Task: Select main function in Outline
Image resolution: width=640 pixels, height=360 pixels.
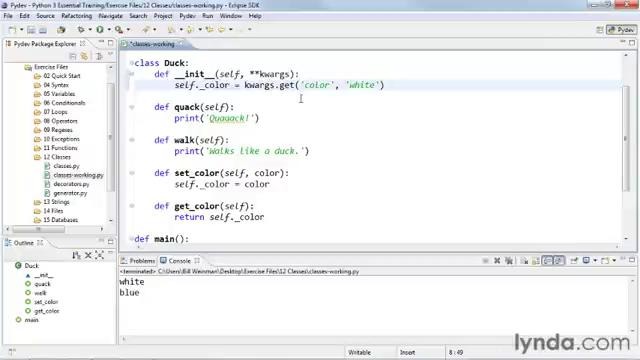Action: coord(31,320)
